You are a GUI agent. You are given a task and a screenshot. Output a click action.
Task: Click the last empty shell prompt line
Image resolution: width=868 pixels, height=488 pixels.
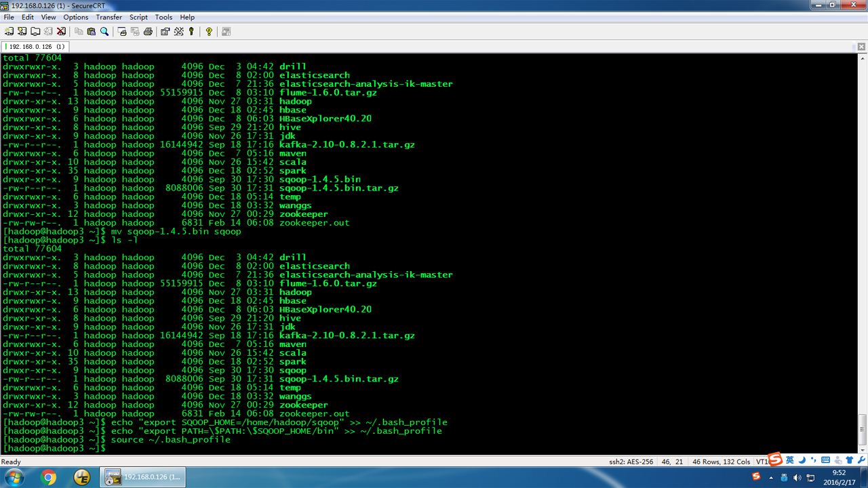point(54,449)
